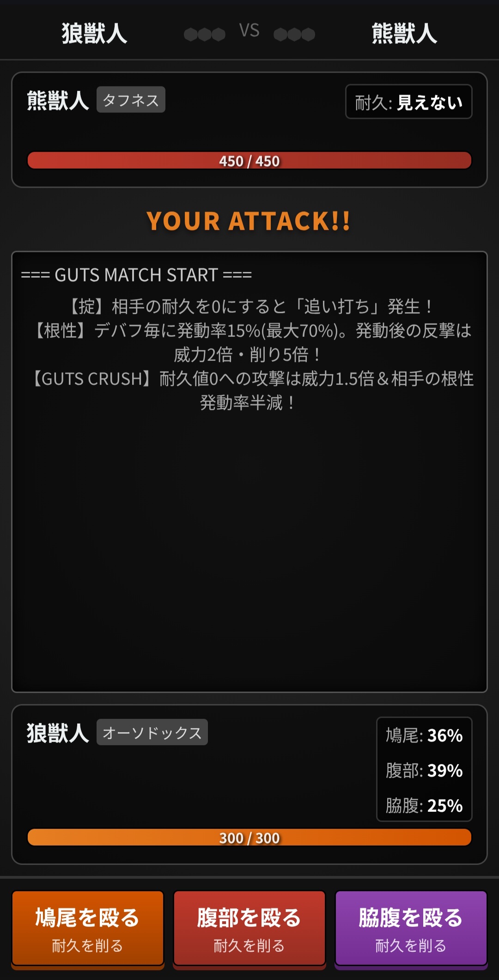Tap the 脇腹を殴る attack button
This screenshot has height=980, width=499.
click(x=411, y=929)
